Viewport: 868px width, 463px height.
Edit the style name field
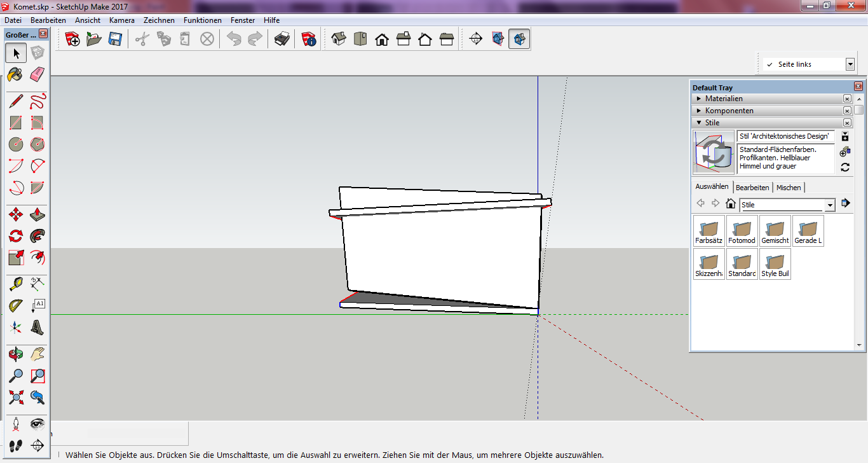pos(785,136)
